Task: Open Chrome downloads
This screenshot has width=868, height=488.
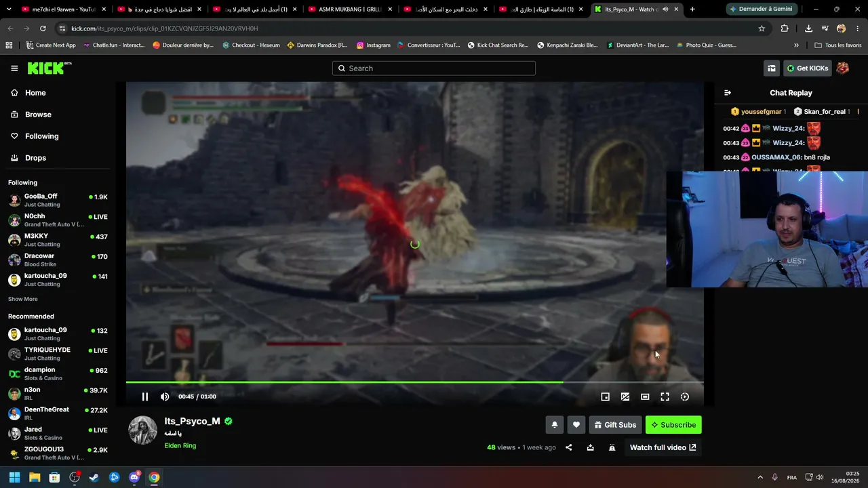Action: click(x=808, y=28)
